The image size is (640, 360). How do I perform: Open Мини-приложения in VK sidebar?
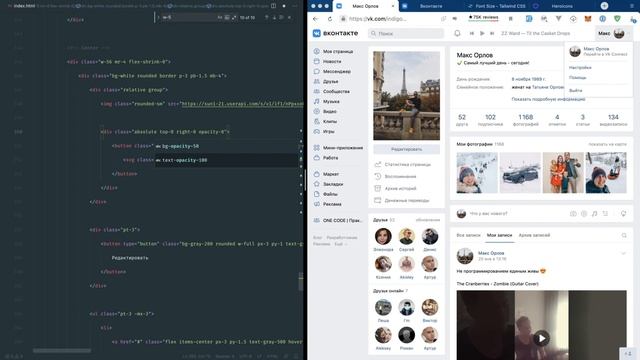coord(338,148)
